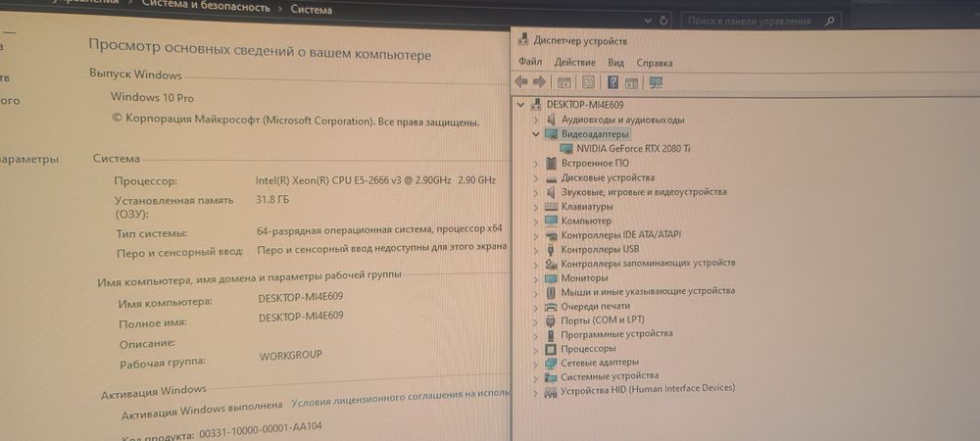Image resolution: width=980 pixels, height=441 pixels.
Task: Click the Клавиатуры keyboard icon
Action: [x=551, y=206]
